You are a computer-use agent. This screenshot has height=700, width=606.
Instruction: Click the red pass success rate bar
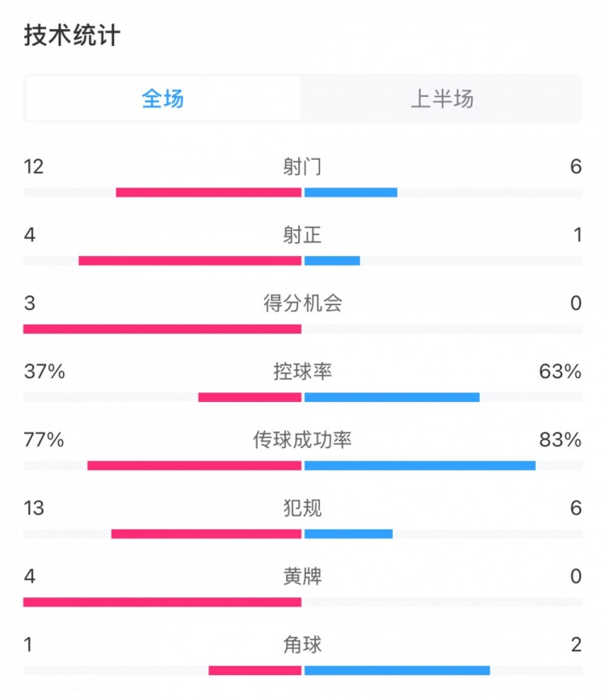coord(194,464)
